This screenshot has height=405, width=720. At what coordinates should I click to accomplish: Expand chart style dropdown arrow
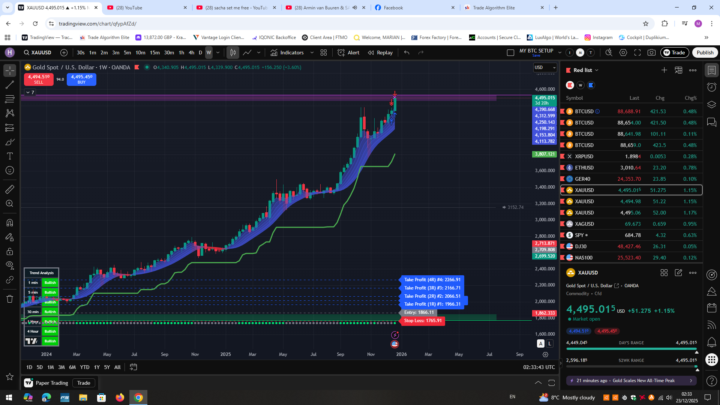(259, 53)
